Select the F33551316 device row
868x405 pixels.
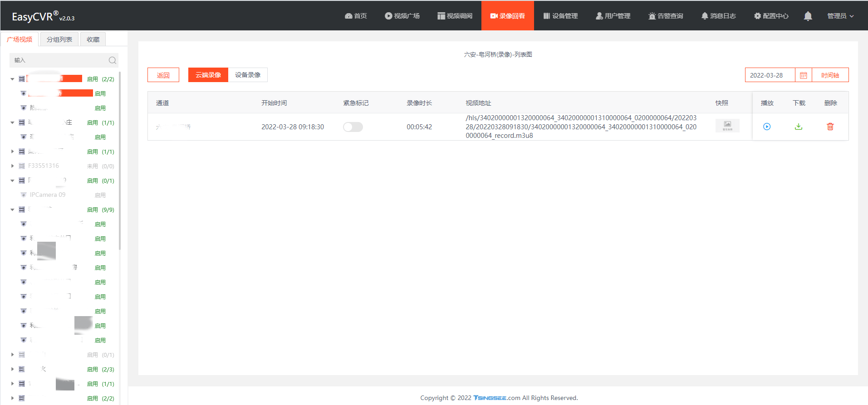point(44,166)
